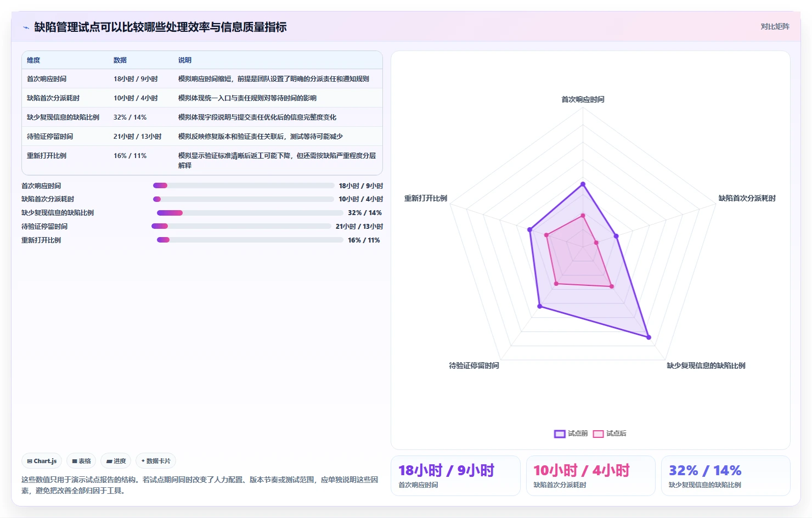Image resolution: width=812 pixels, height=518 pixels.
Task: Click table value 10小时 / 4小时
Action: pos(136,98)
